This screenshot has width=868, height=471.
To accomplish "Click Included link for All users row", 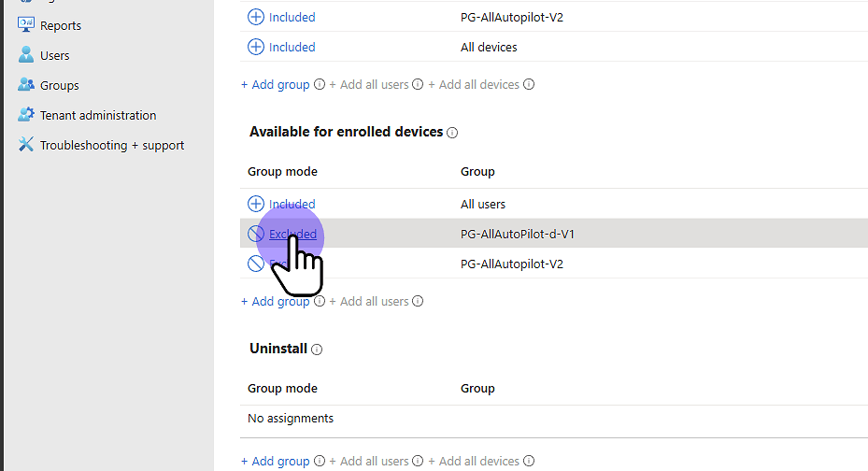I will pos(292,205).
